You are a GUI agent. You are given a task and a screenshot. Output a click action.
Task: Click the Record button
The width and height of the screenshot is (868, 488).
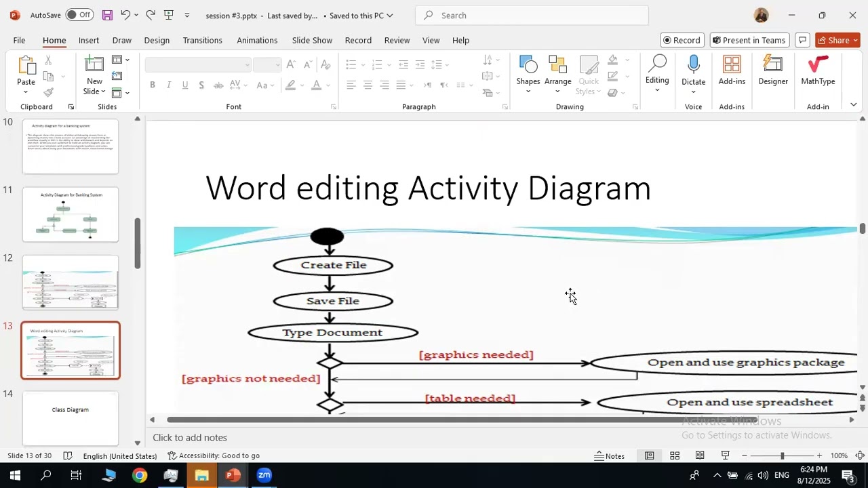(682, 40)
